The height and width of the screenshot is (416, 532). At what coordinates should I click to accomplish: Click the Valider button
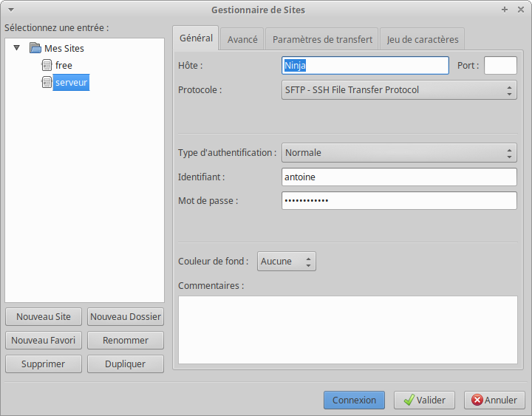pos(424,400)
